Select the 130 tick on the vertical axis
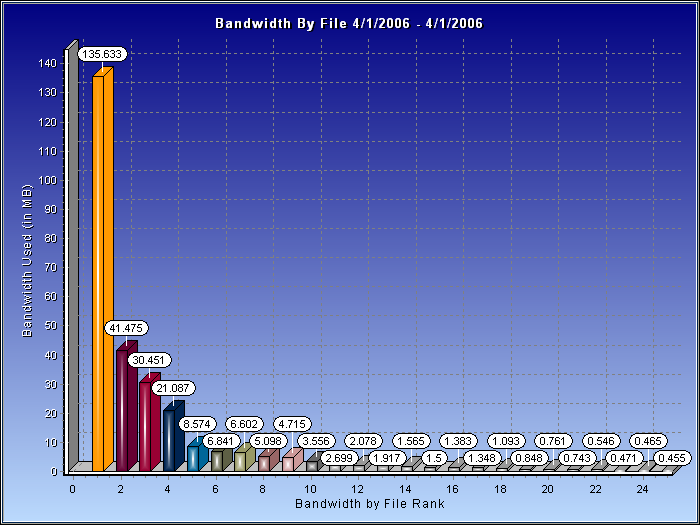Viewport: 700px width, 525px height. [48, 93]
